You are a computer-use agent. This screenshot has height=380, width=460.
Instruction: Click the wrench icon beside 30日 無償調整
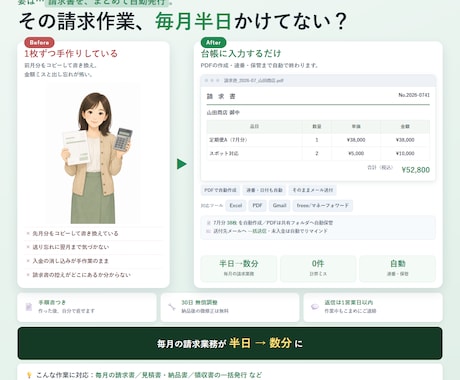(x=172, y=307)
